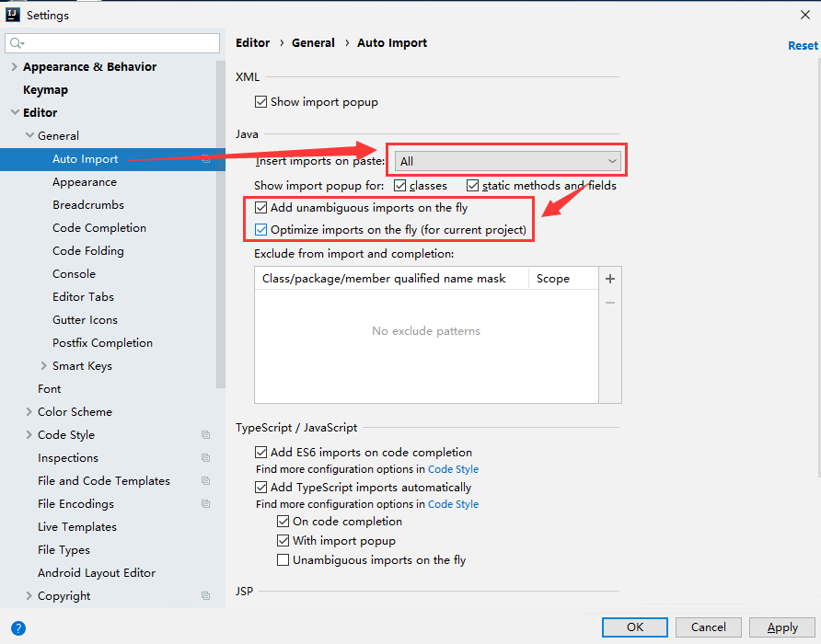This screenshot has height=644, width=821.
Task: Toggle Add ES6 imports on code completion
Action: 260,452
